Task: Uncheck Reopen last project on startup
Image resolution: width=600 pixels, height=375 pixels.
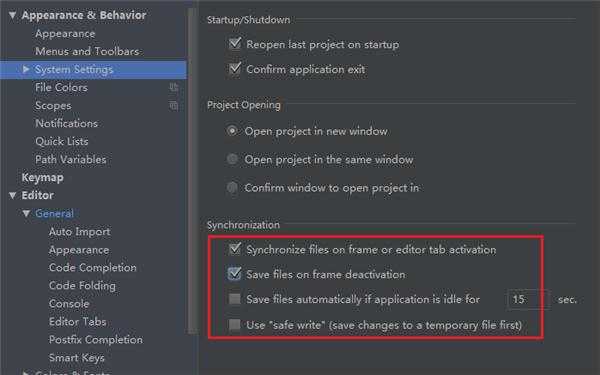Action: coord(235,43)
